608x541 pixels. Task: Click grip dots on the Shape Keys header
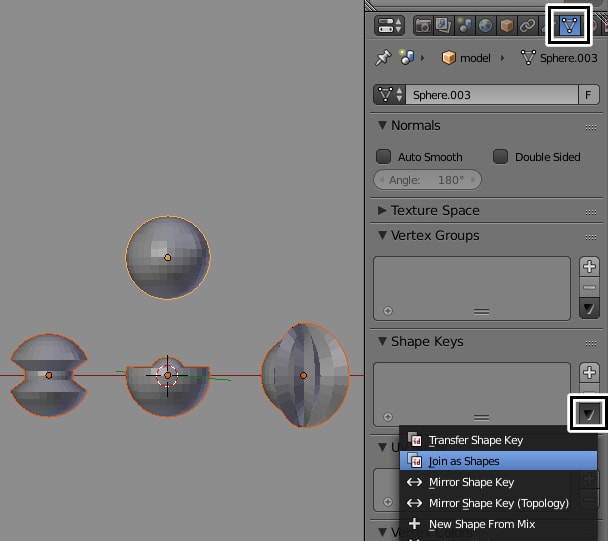(x=591, y=343)
